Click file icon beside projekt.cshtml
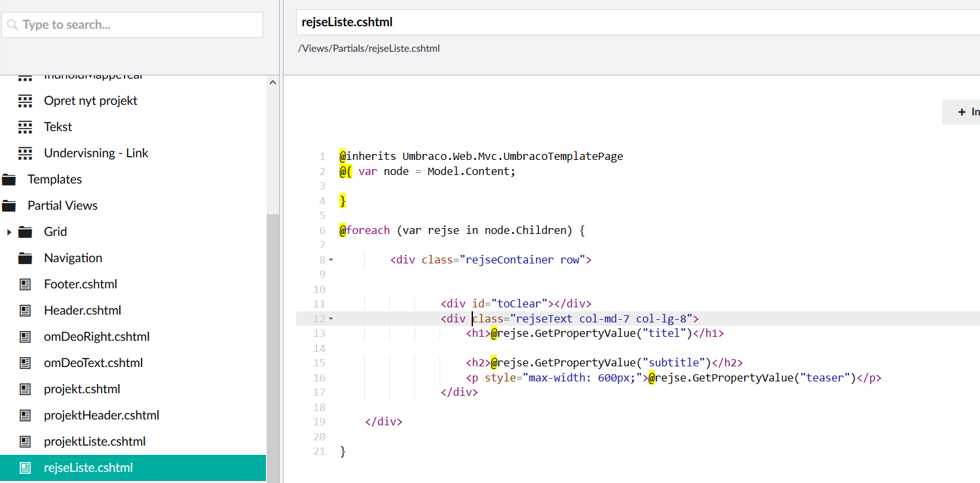This screenshot has width=980, height=483. pyautogui.click(x=25, y=389)
